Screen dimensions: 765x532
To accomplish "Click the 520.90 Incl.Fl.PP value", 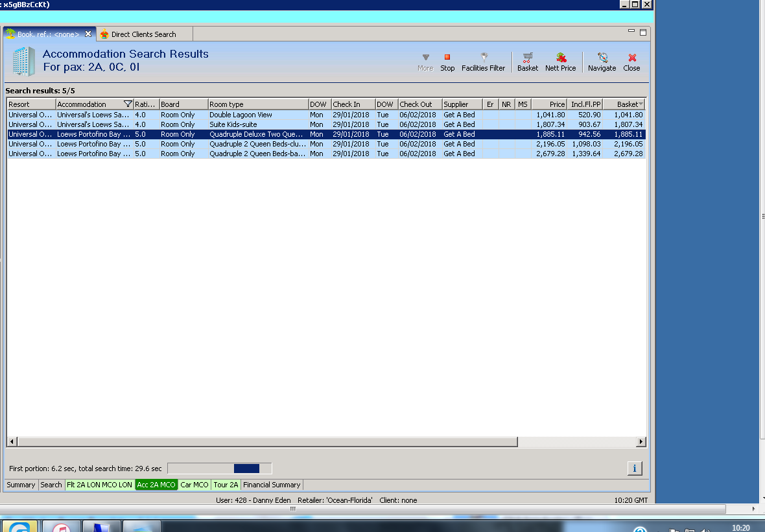I will coord(589,115).
